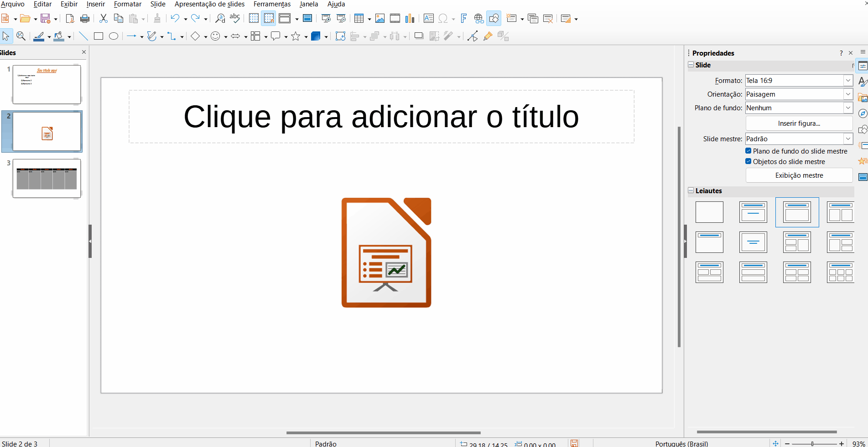
Task: Open table insert dropdown arrow
Action: [x=369, y=19]
